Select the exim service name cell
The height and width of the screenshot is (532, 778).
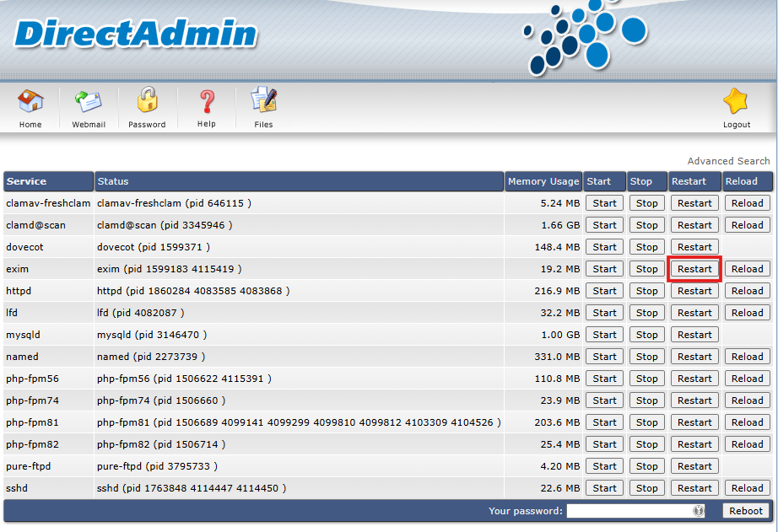click(x=49, y=269)
